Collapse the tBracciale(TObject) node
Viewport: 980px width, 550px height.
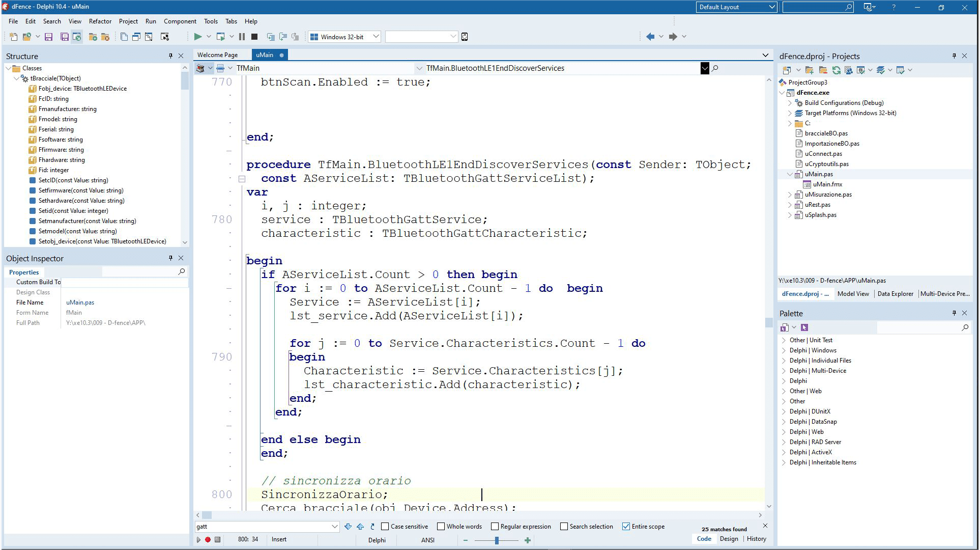pos(17,78)
